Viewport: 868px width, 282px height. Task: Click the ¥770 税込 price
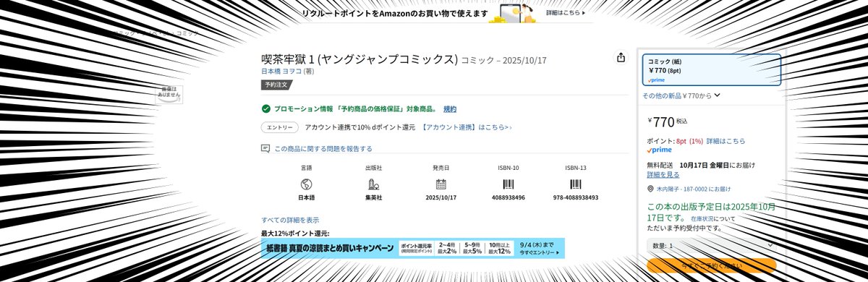668,121
